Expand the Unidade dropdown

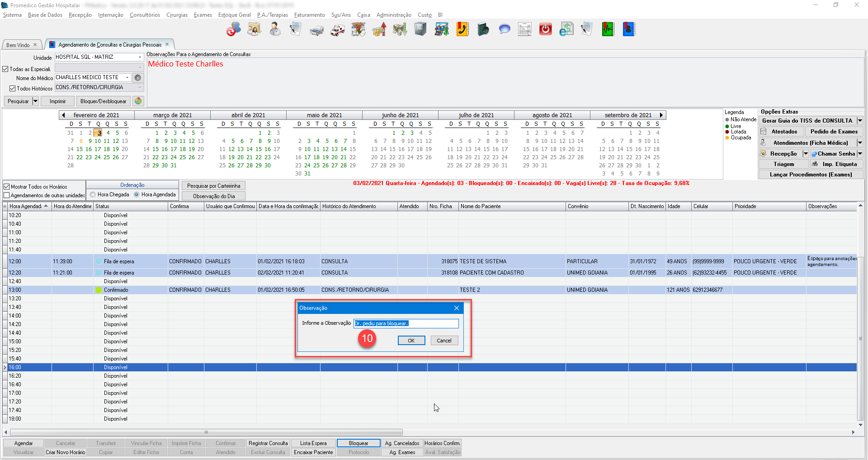coord(140,57)
